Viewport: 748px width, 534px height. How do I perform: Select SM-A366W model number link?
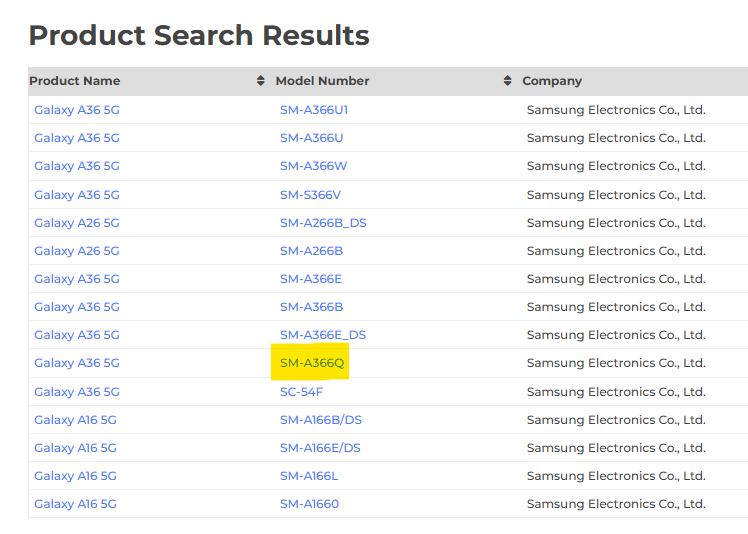313,166
